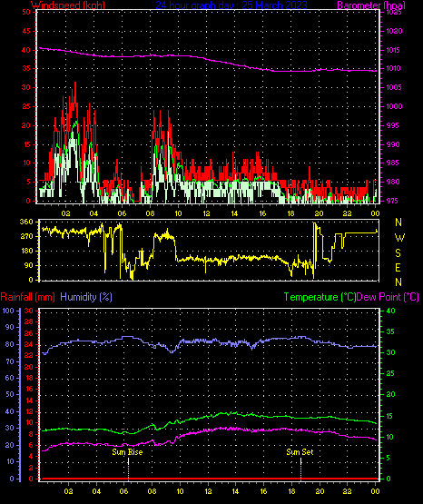Click the 00 hour tick under bottom graph

[x=375, y=491]
